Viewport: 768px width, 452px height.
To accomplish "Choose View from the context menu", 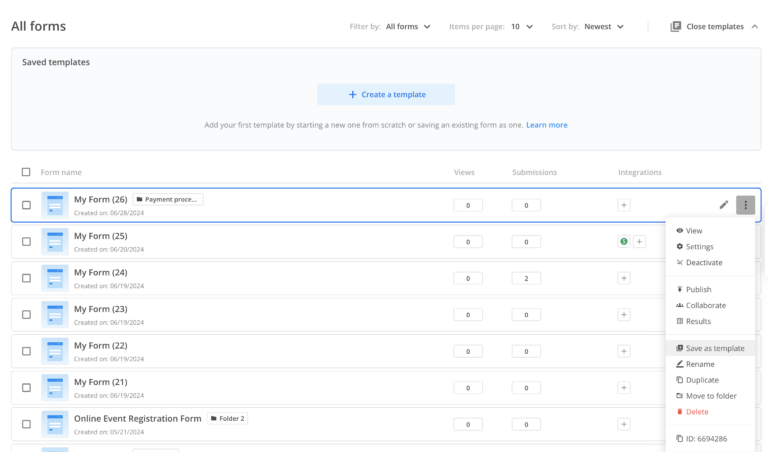I will tap(710, 231).
